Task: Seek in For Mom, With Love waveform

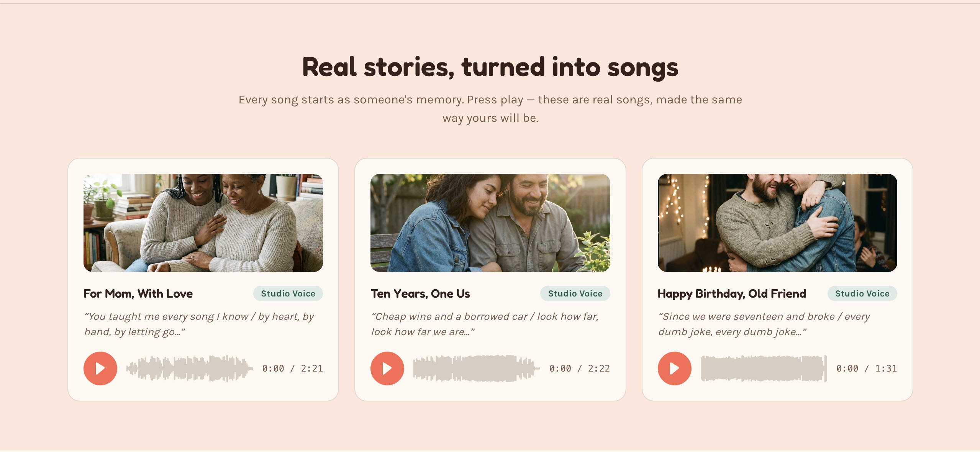Action: (x=190, y=368)
